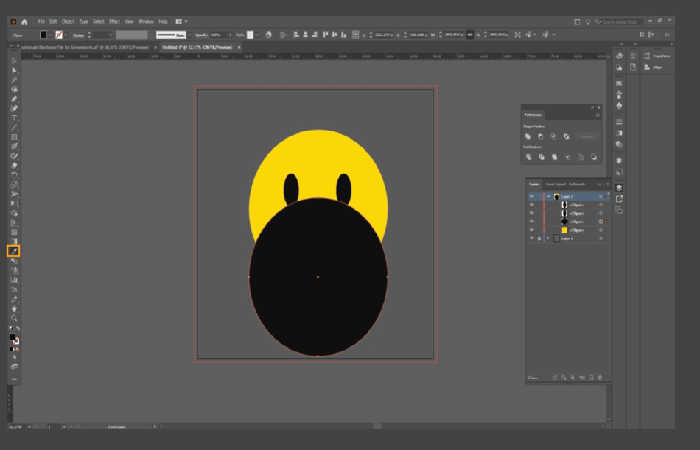Toggle the lock on Layer 1

[x=539, y=238]
